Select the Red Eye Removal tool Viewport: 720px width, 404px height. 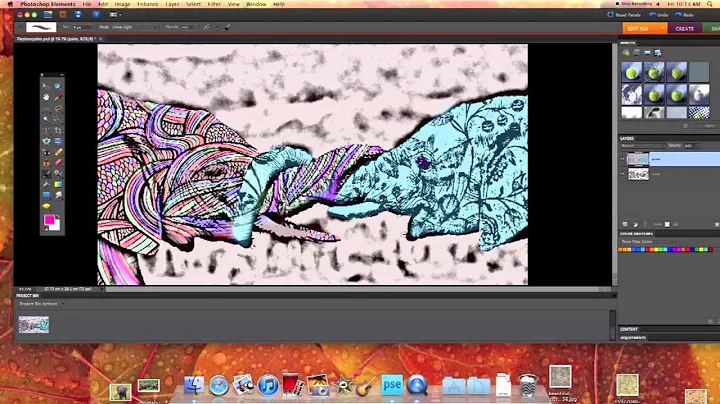(x=46, y=152)
